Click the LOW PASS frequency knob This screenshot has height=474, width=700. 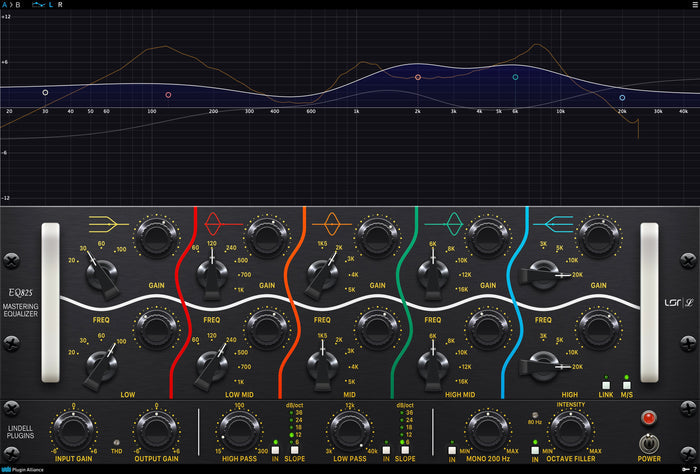click(350, 430)
